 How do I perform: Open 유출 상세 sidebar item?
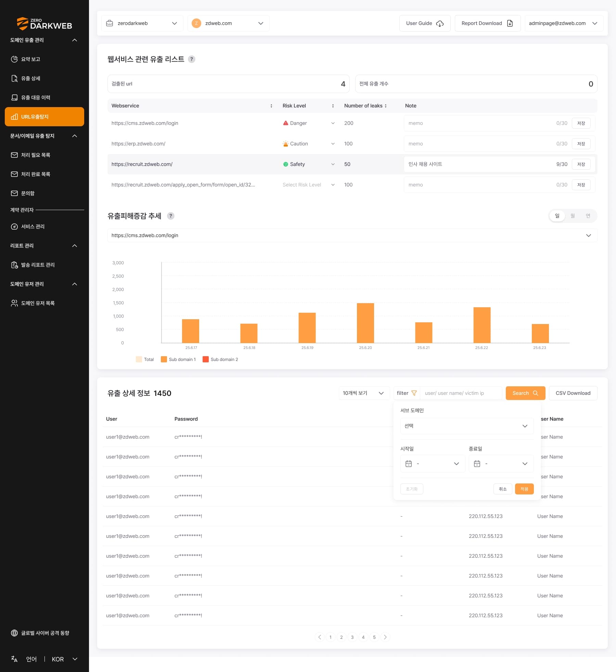tap(44, 78)
